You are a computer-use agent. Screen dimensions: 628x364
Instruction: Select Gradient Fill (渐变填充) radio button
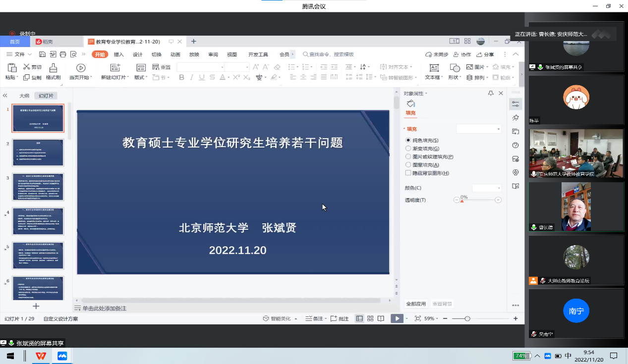408,149
